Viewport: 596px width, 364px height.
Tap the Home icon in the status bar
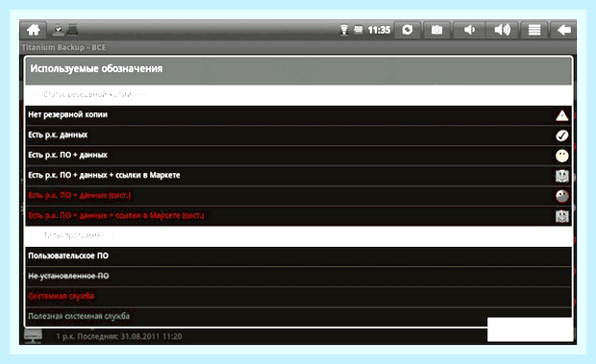(x=34, y=30)
